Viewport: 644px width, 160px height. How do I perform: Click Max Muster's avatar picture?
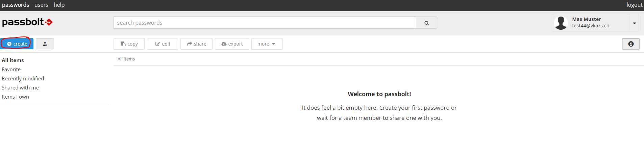561,23
